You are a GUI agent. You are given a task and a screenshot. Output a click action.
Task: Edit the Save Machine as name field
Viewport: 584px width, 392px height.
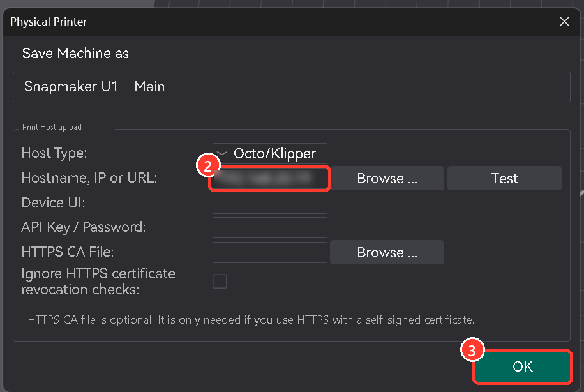(292, 87)
